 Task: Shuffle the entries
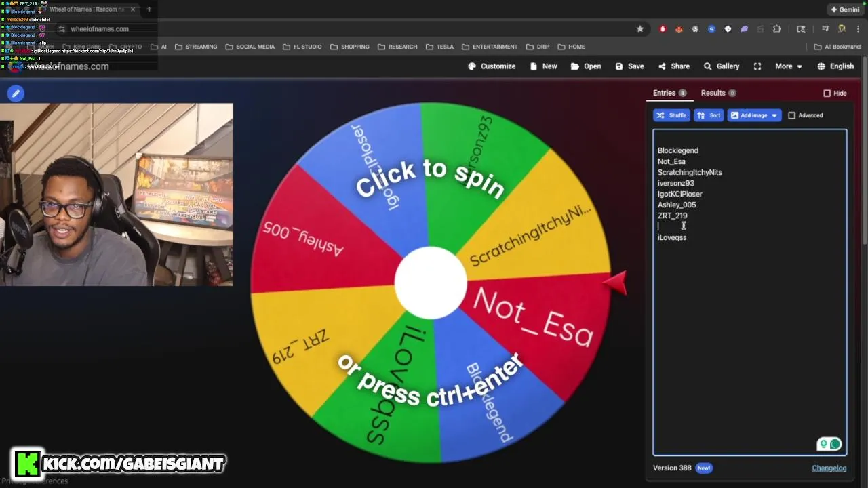click(x=671, y=115)
